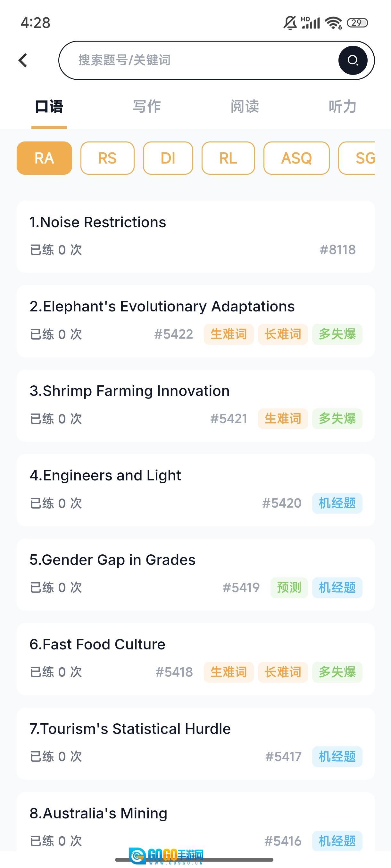This screenshot has height=868, width=391.
Task: Enable the RL question type filter
Action: point(228,158)
